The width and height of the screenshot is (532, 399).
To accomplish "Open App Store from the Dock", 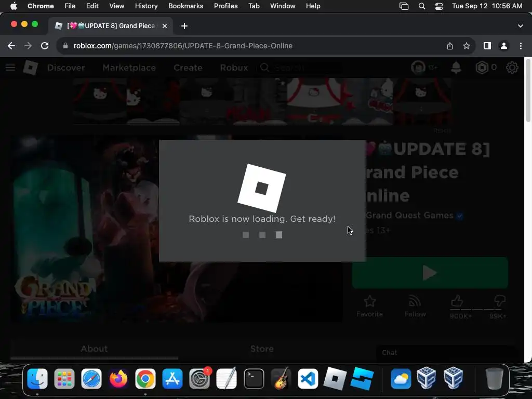I will pyautogui.click(x=172, y=379).
